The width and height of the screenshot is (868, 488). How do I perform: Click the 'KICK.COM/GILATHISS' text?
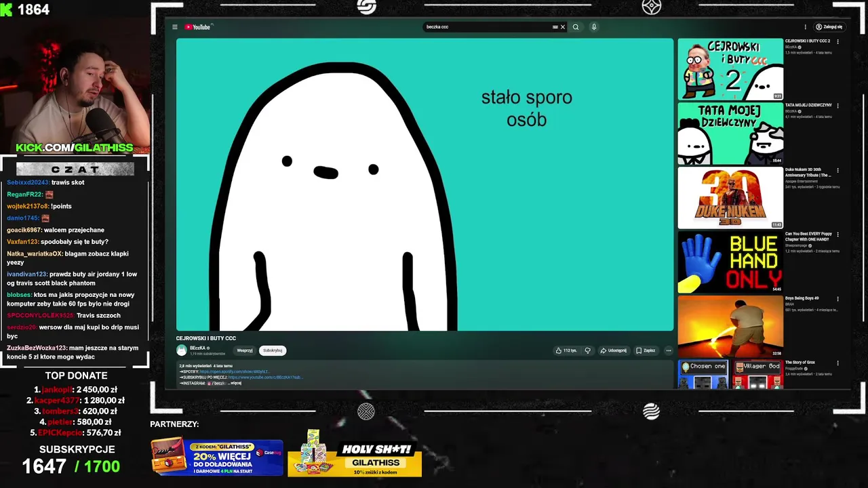point(75,148)
